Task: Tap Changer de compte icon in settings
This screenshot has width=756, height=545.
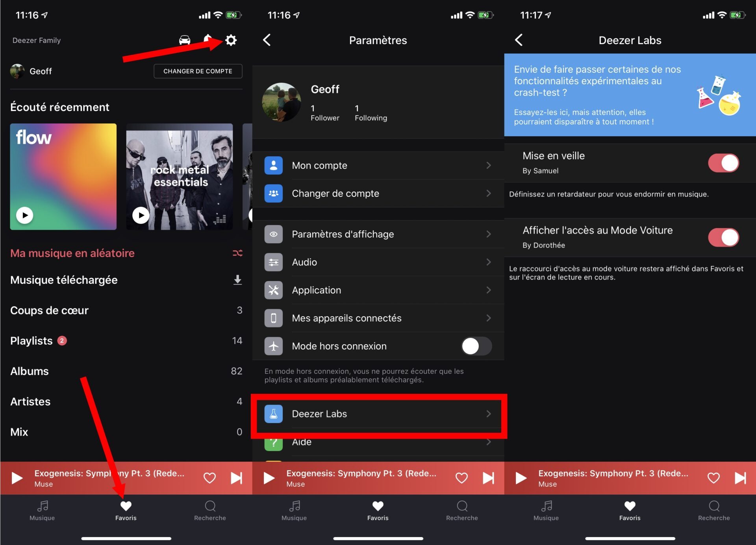Action: pyautogui.click(x=273, y=193)
